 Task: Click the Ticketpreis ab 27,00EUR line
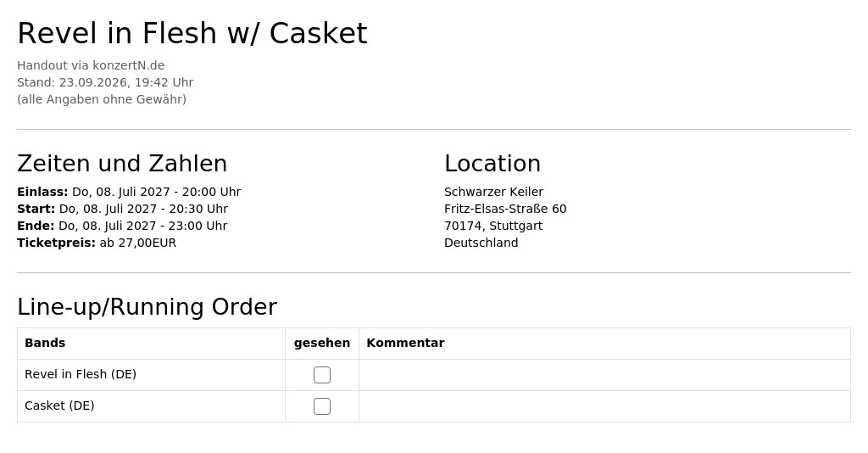tap(97, 243)
